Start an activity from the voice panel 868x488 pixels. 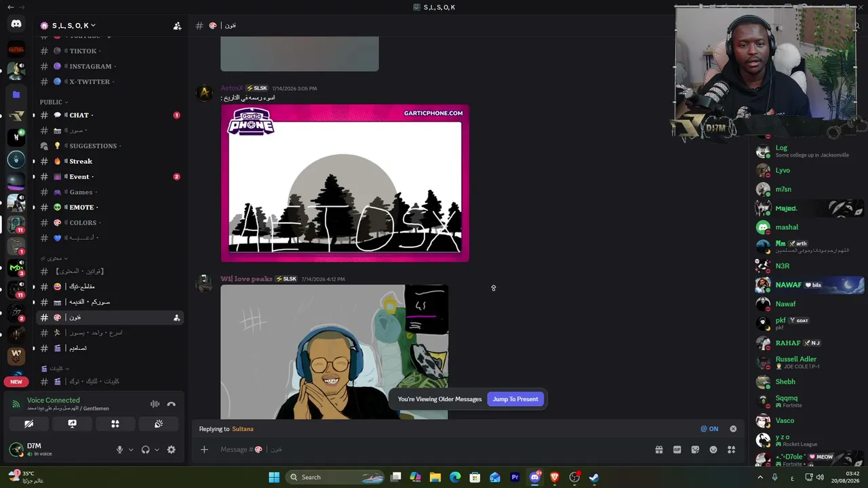click(x=115, y=424)
